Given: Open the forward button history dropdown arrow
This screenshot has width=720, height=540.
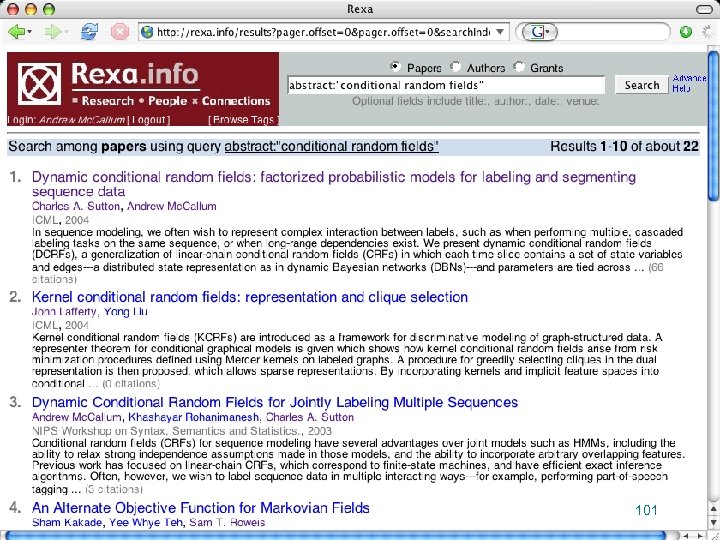Looking at the screenshot, I should [66, 32].
